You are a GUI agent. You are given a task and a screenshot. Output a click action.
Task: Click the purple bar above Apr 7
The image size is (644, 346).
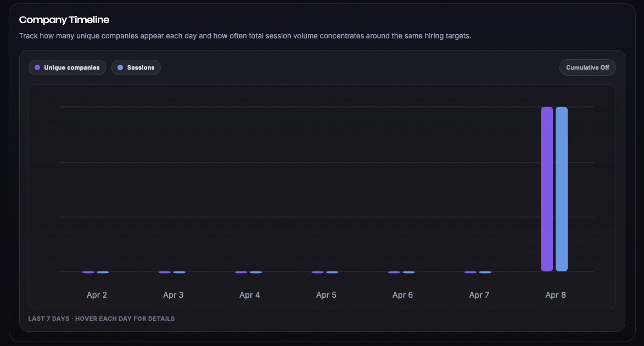(472, 271)
